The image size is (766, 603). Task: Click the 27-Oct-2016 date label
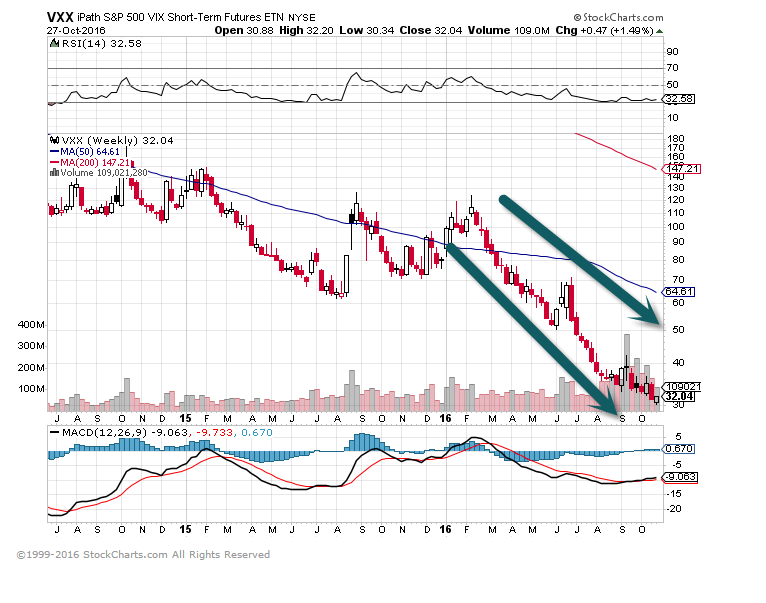pos(76,30)
